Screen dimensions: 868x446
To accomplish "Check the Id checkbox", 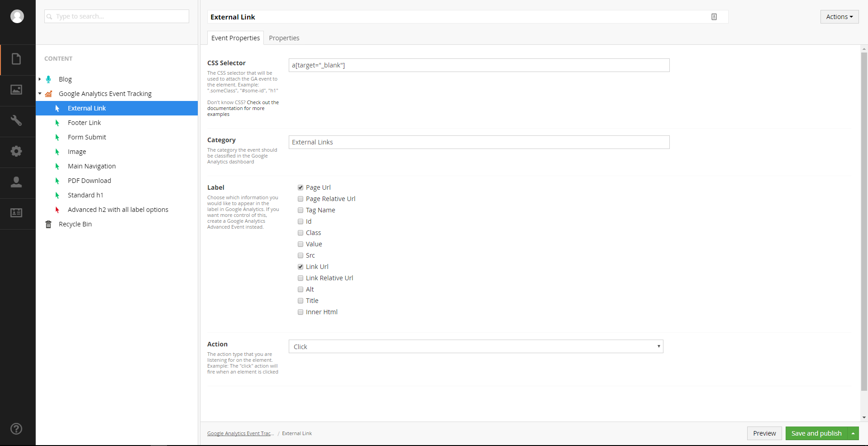I will click(x=300, y=221).
